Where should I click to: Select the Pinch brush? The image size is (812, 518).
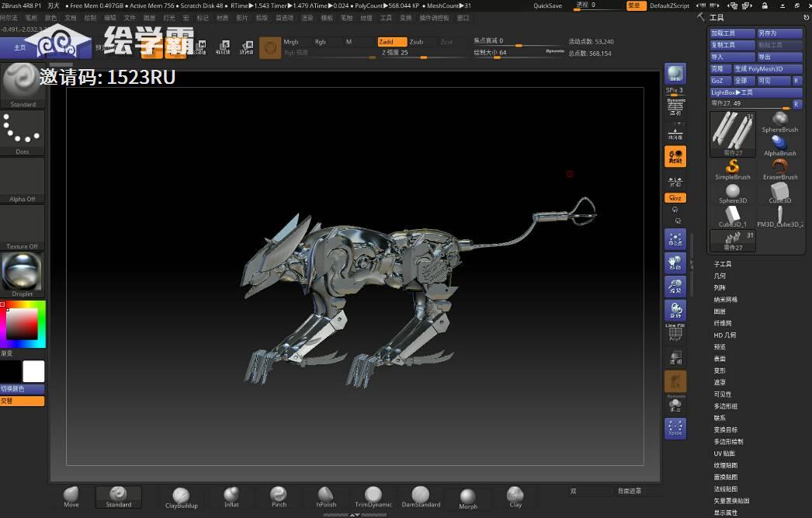[279, 497]
